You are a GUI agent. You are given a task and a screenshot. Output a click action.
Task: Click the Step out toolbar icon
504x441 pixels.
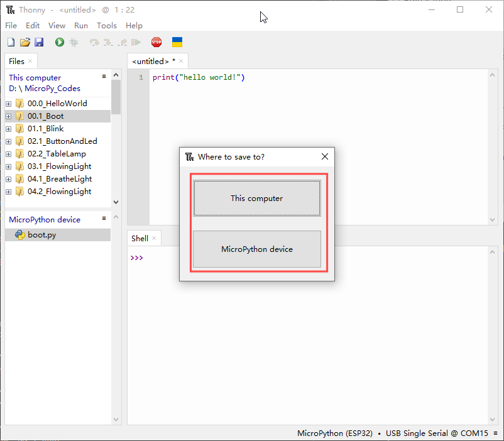point(122,42)
